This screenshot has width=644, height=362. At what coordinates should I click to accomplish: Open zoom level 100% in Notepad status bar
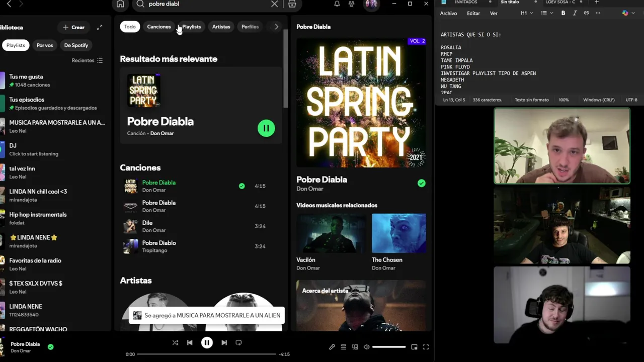(x=563, y=100)
